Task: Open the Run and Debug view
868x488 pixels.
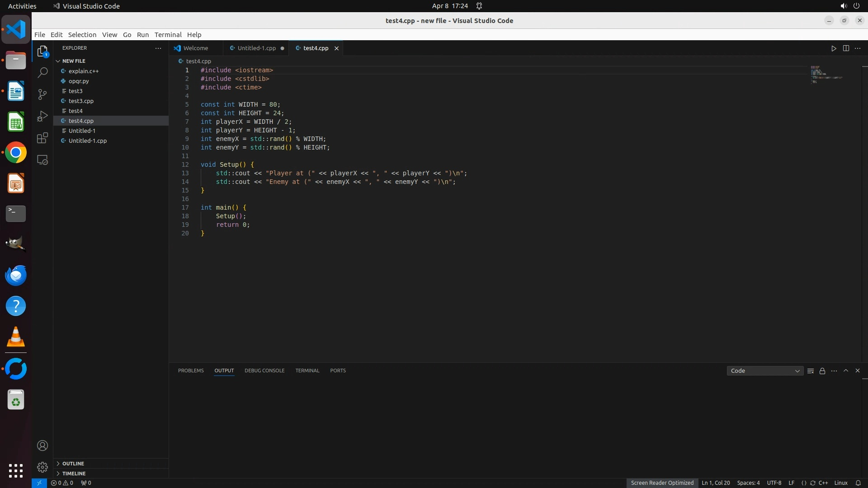Action: pos(42,116)
